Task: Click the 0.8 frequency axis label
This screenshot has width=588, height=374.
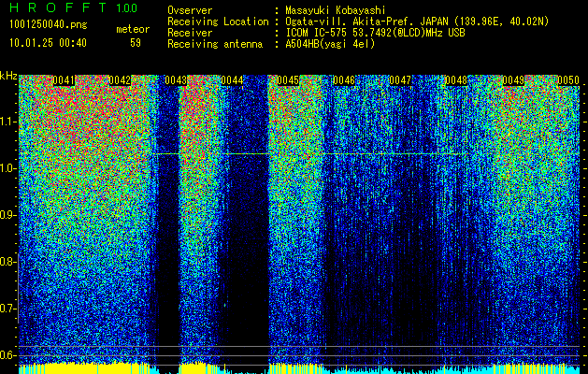Action: pos(7,262)
